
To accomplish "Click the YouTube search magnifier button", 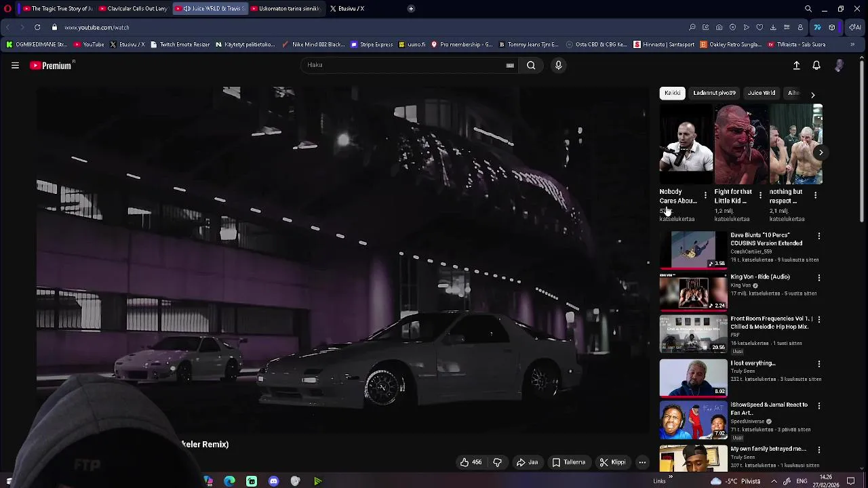I will coord(531,65).
